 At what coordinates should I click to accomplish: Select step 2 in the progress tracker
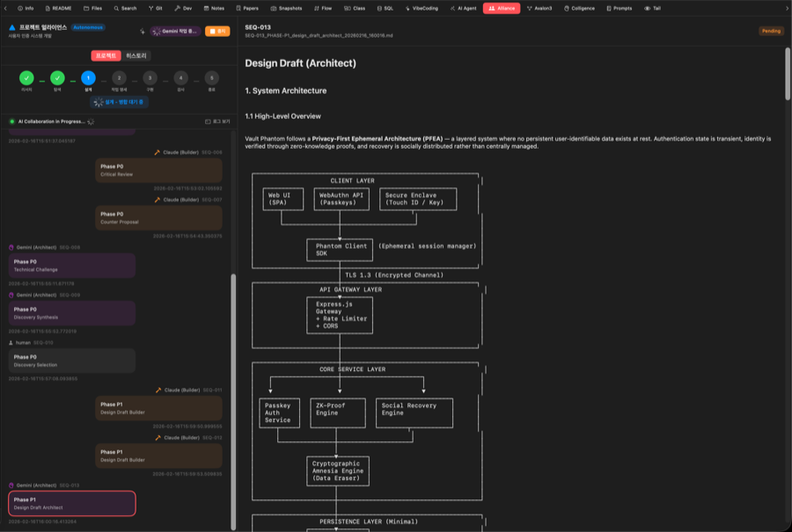119,78
